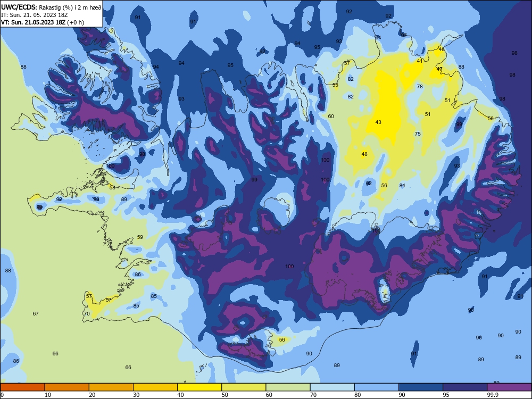Click the legend label '50'

click(225, 395)
